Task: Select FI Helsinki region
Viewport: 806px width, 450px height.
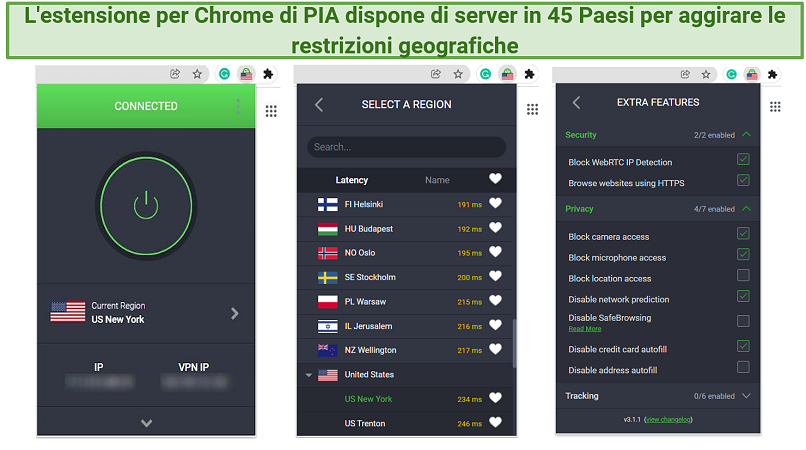Action: click(x=406, y=204)
